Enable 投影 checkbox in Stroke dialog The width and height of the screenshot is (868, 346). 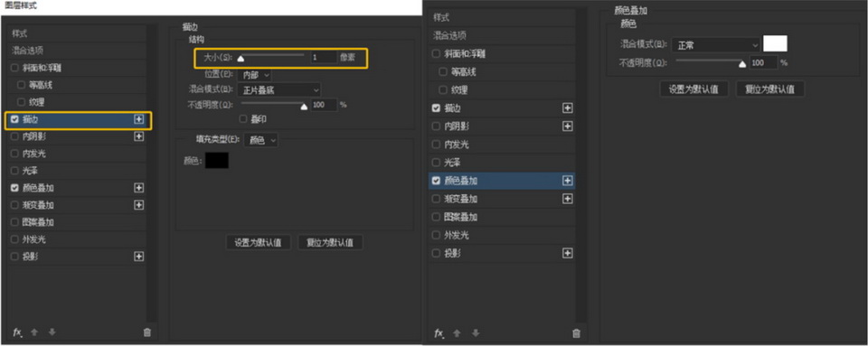pos(14,257)
